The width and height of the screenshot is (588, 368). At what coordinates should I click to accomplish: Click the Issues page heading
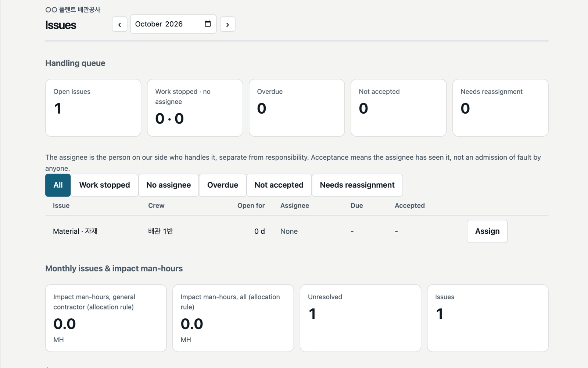click(x=61, y=25)
